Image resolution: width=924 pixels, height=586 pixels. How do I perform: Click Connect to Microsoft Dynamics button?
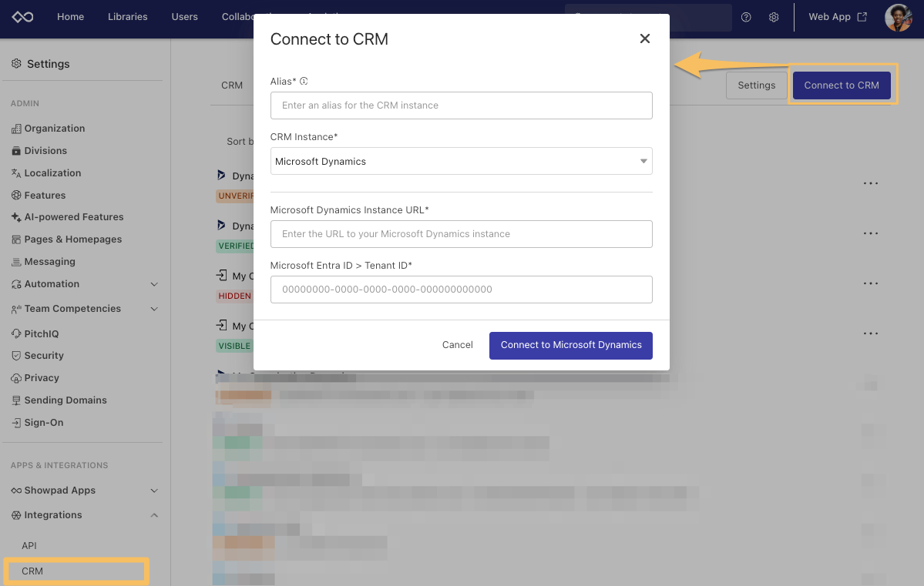pos(570,345)
